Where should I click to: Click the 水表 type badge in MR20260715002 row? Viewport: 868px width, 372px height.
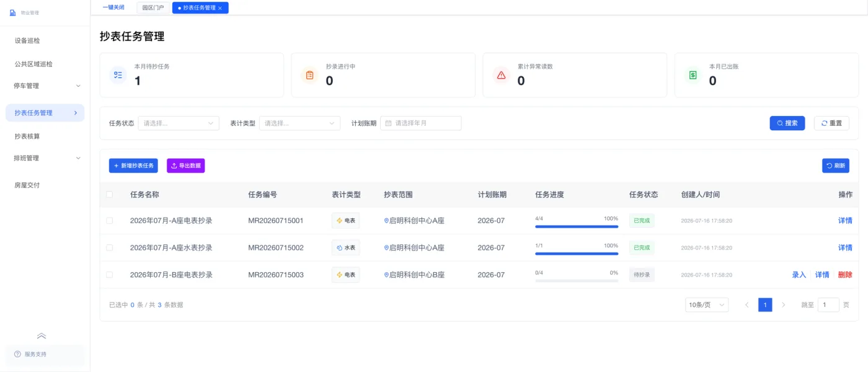coord(345,247)
